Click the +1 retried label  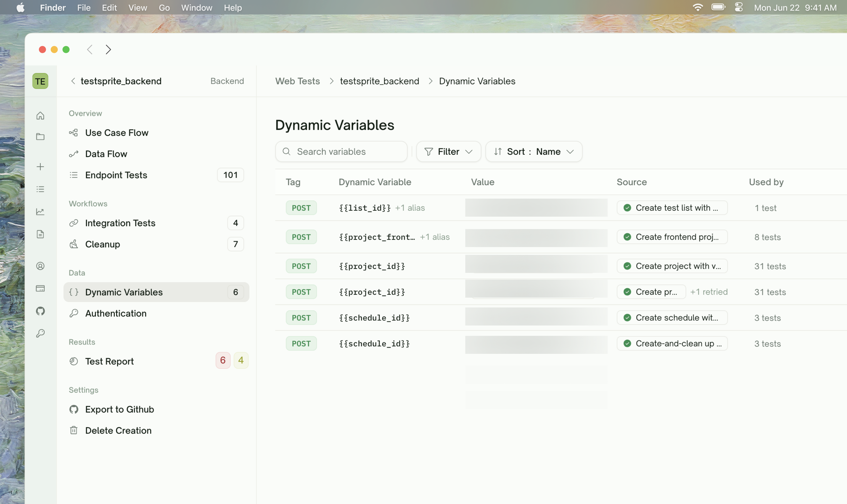[x=709, y=292]
